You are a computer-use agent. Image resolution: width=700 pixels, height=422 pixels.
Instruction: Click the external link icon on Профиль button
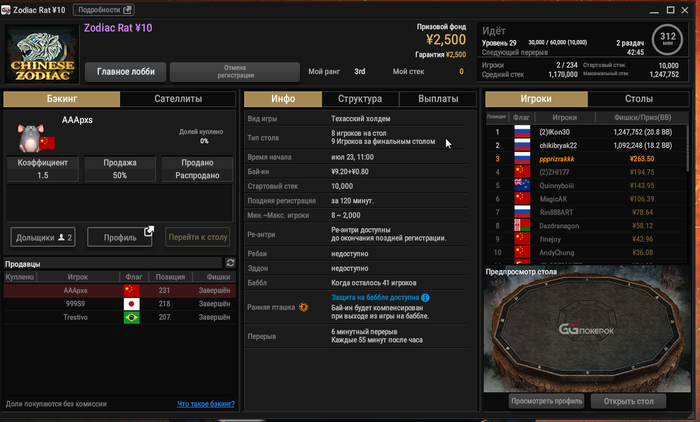point(149,231)
